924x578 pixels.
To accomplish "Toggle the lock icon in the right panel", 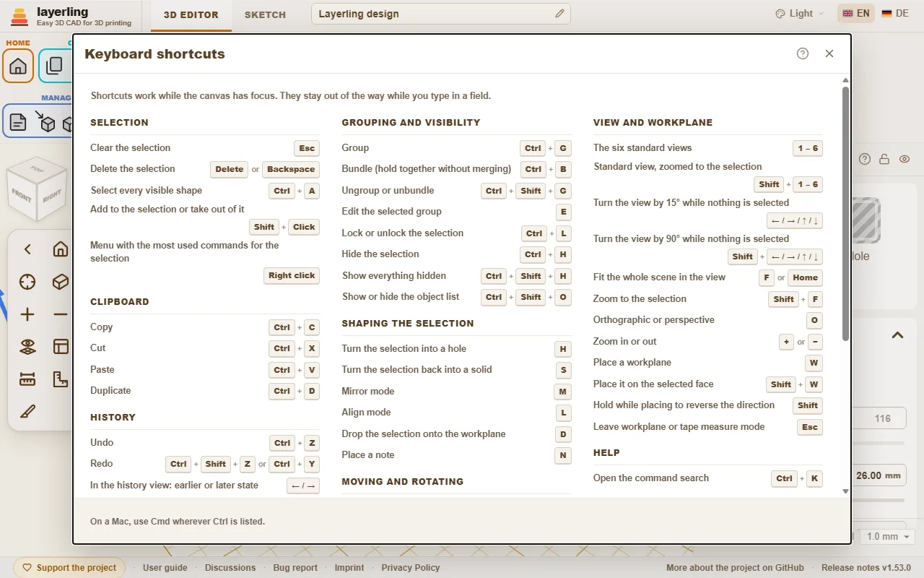I will [x=884, y=159].
